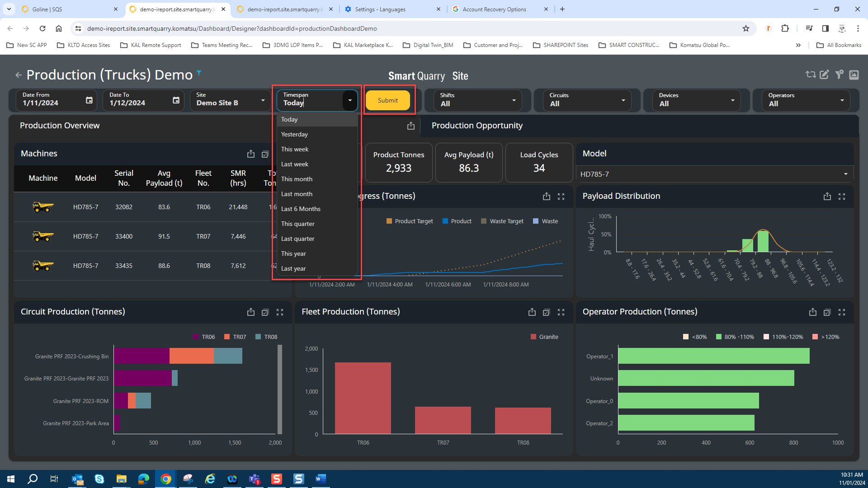The height and width of the screenshot is (488, 868).
Task: Click the yellow Submit button
Action: (x=388, y=100)
